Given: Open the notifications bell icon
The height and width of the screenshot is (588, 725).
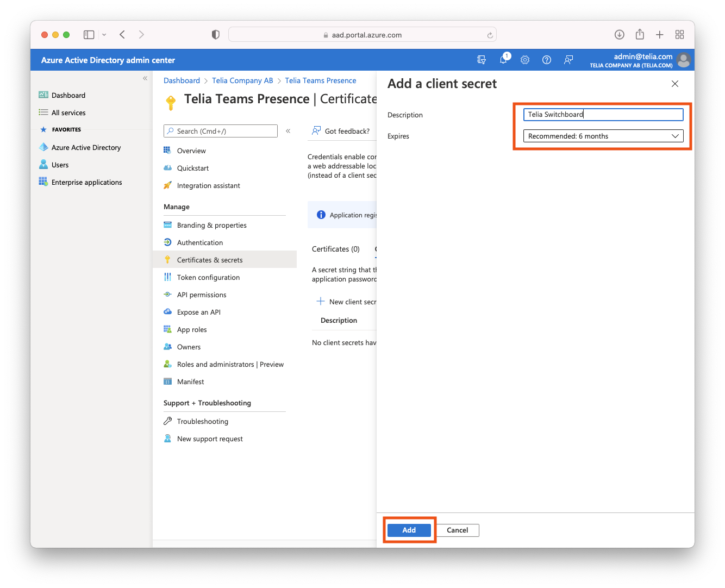Looking at the screenshot, I should coord(504,59).
